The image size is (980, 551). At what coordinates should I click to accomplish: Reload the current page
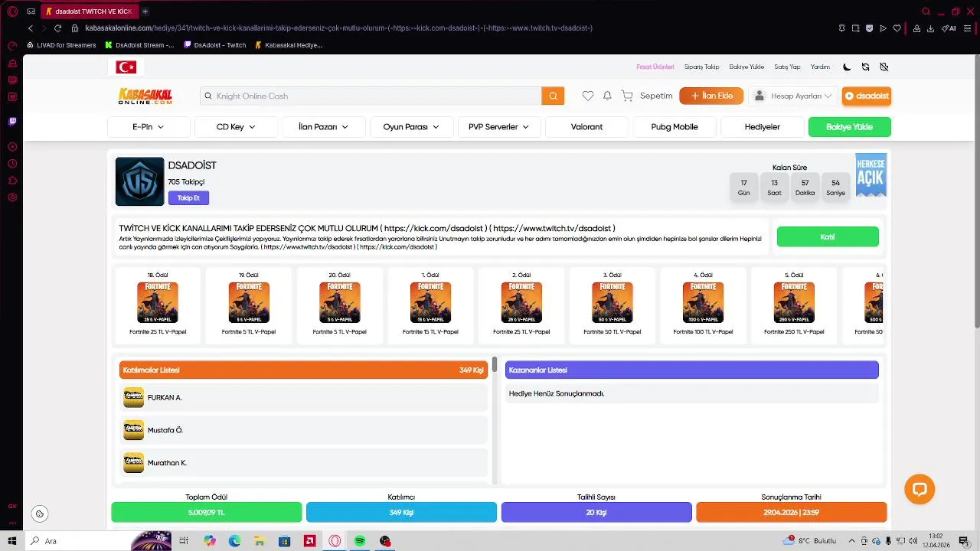(x=57, y=28)
